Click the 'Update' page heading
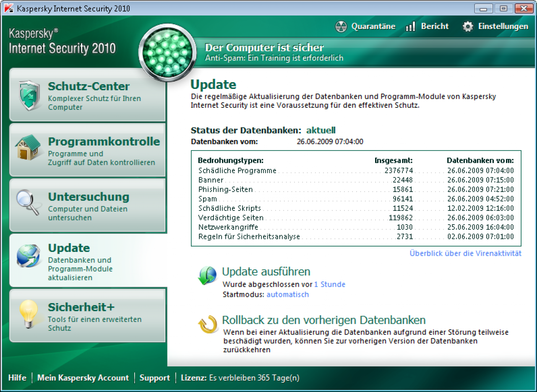The height and width of the screenshot is (392, 537). 214,84
